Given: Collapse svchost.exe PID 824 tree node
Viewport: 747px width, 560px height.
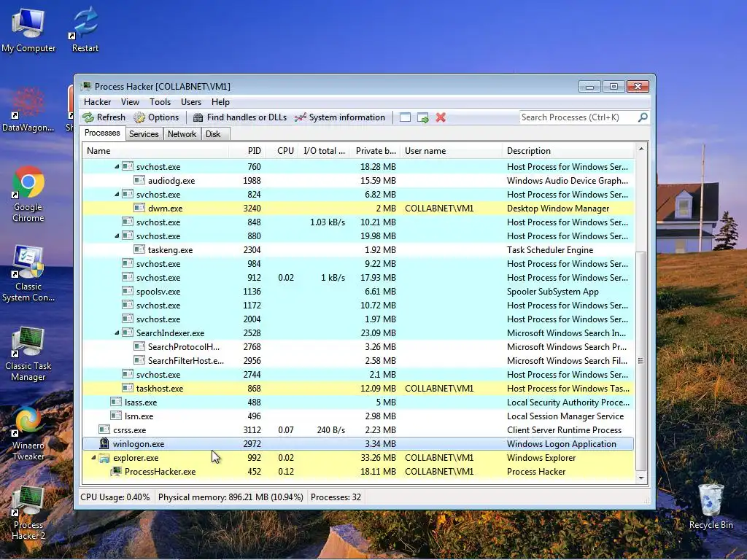Looking at the screenshot, I should tap(117, 194).
